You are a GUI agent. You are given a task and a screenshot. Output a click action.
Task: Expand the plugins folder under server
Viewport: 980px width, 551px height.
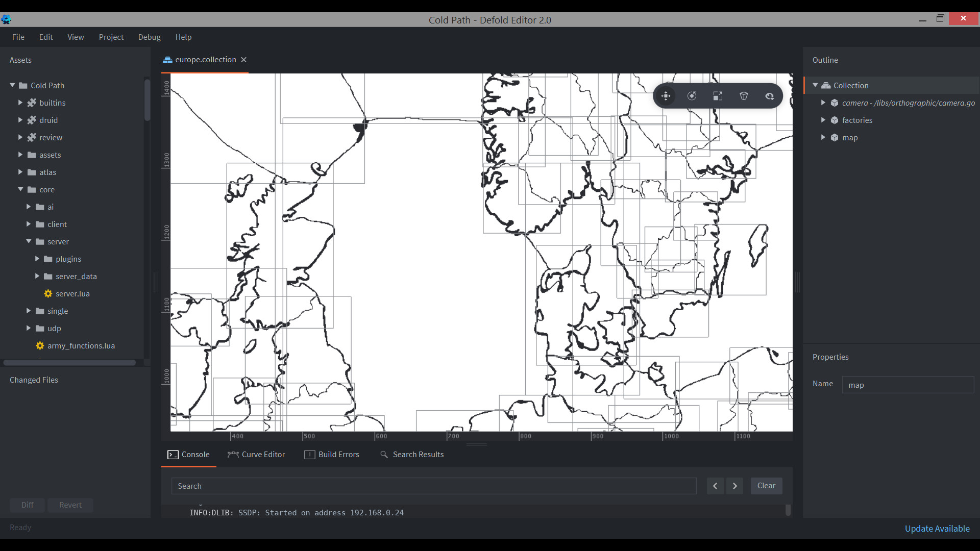click(37, 259)
